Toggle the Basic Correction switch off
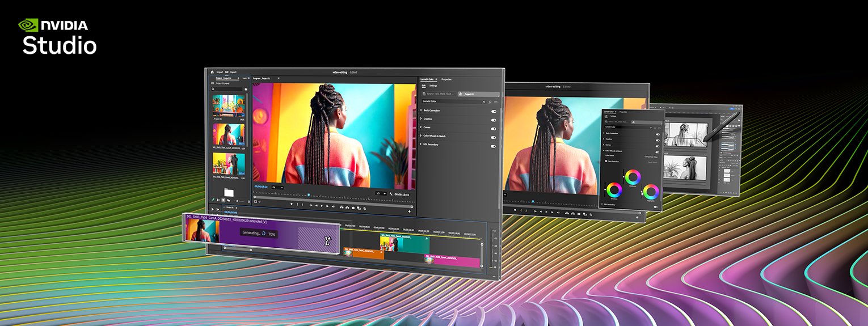 (494, 111)
